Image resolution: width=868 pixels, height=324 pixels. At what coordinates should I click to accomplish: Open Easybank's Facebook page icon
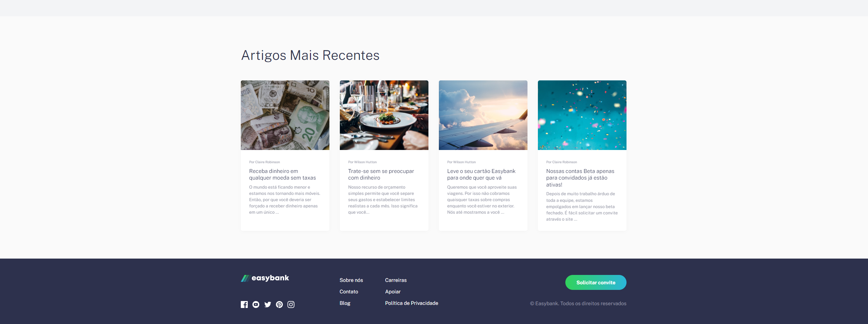coord(245,304)
